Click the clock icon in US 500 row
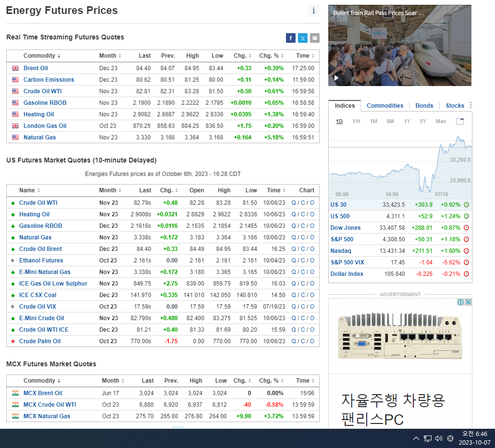The height and width of the screenshot is (448, 495). tap(466, 216)
